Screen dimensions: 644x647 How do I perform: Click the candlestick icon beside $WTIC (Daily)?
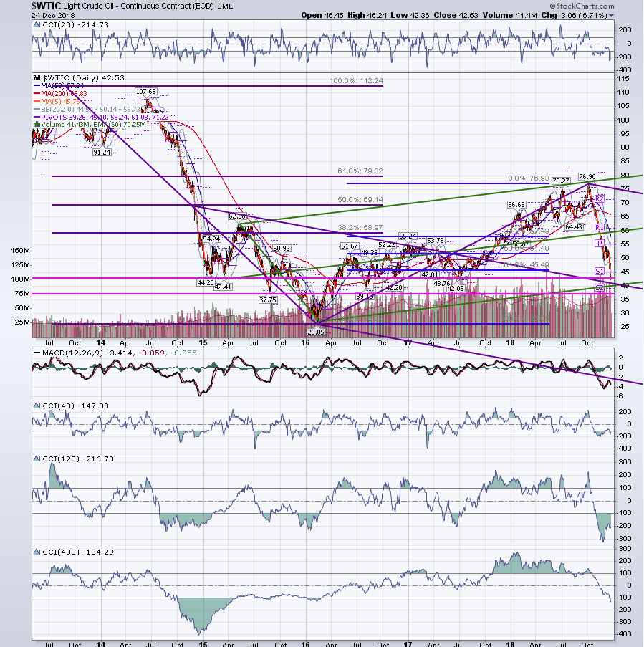click(x=37, y=77)
